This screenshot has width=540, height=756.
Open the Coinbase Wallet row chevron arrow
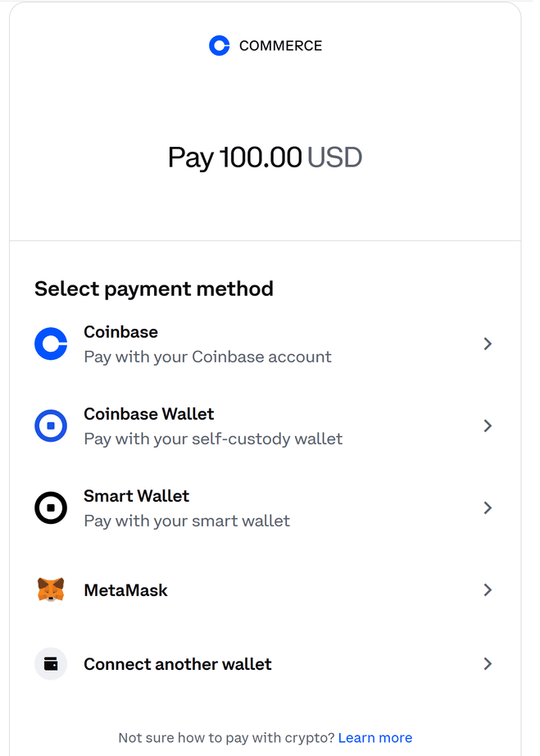(488, 426)
